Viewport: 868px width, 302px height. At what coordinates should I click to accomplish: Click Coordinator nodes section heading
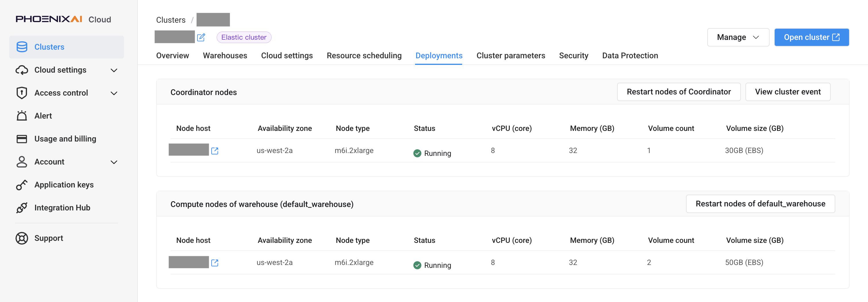(204, 92)
